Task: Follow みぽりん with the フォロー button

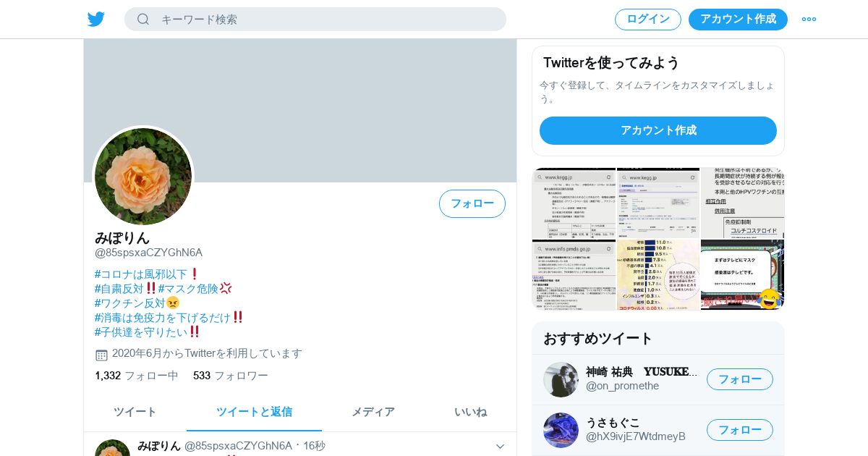Action: tap(472, 203)
